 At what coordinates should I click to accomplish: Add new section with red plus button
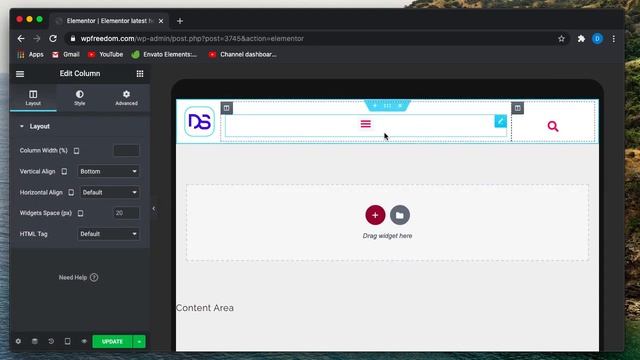pyautogui.click(x=375, y=215)
